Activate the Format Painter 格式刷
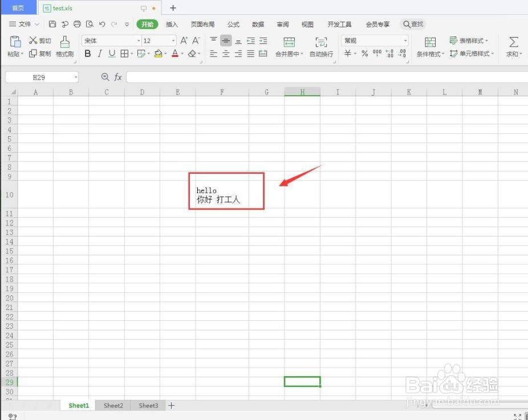 [64, 46]
